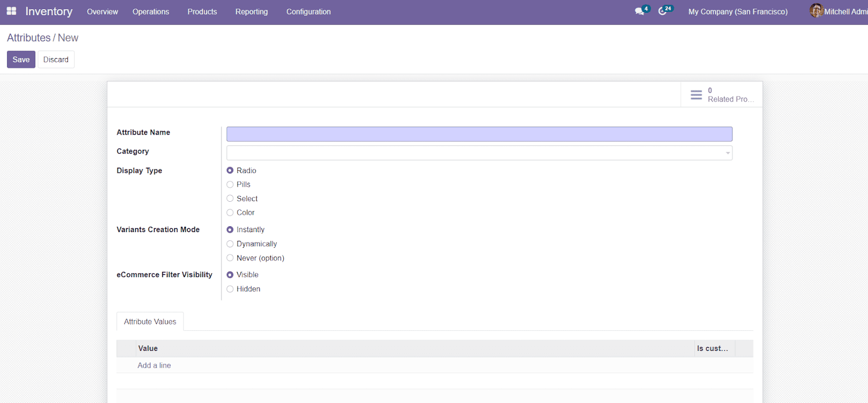Expand the Category dropdown arrow
Viewport: 868px width, 403px height.
tap(727, 153)
